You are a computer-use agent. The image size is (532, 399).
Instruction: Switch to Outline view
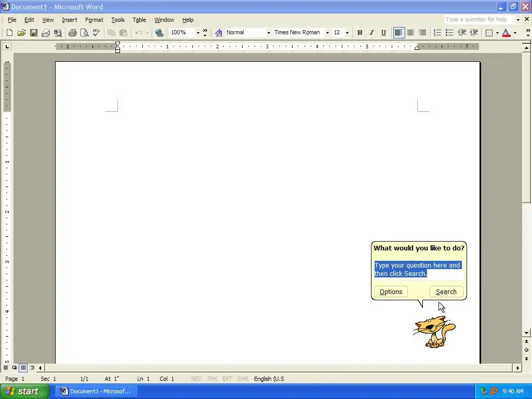coord(32,368)
